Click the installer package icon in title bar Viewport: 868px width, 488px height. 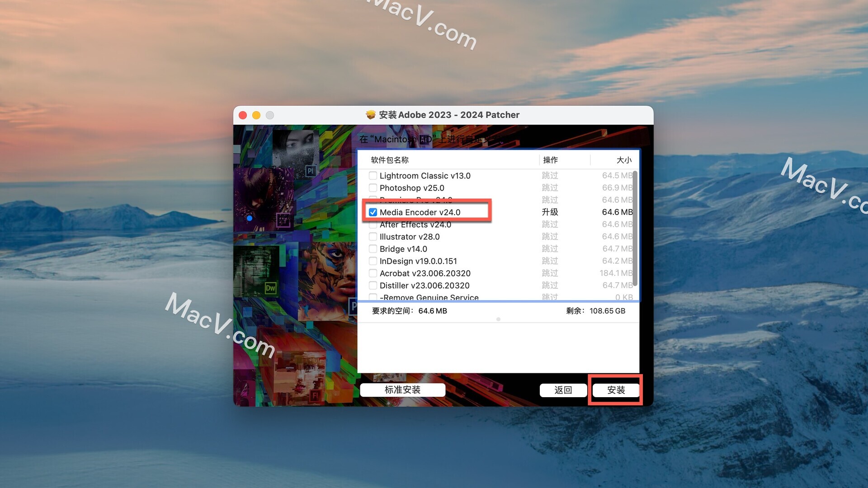click(371, 115)
